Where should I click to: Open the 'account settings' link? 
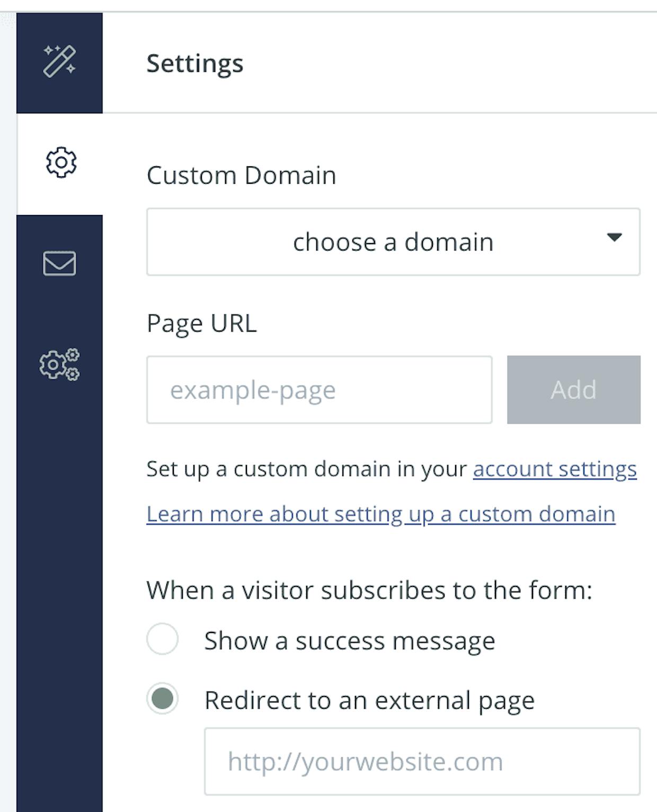point(555,469)
